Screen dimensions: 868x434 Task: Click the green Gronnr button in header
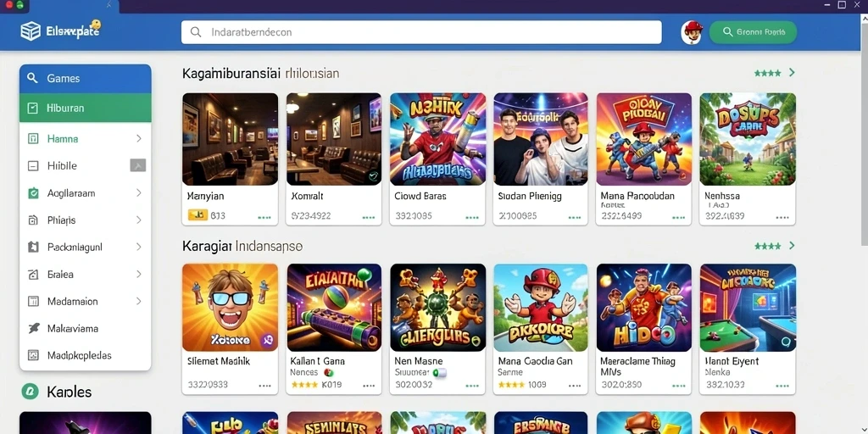[x=753, y=32]
